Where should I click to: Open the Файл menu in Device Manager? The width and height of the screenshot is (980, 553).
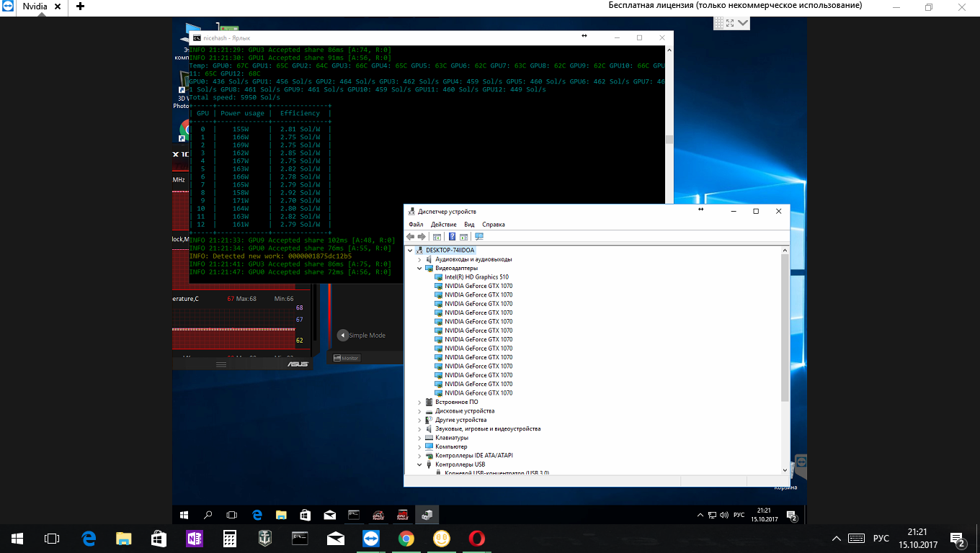coord(416,224)
